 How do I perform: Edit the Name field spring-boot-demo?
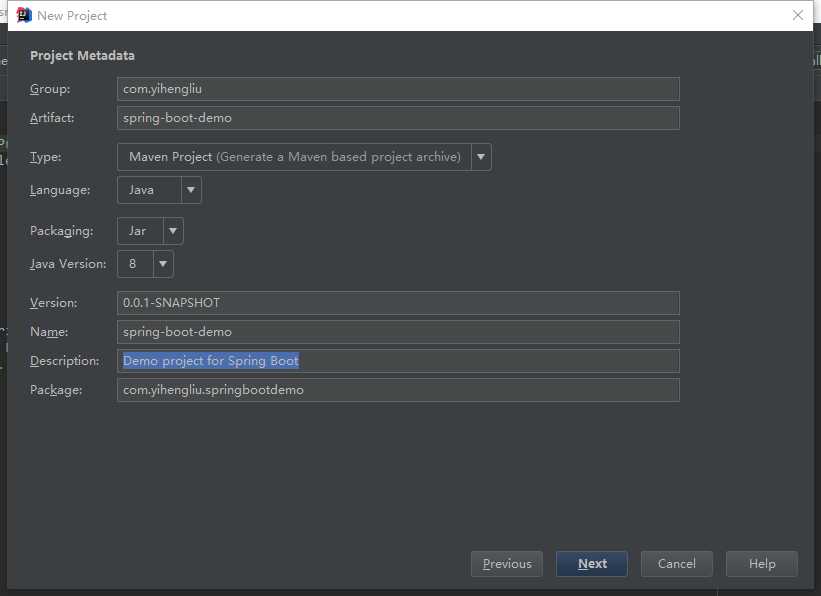398,332
